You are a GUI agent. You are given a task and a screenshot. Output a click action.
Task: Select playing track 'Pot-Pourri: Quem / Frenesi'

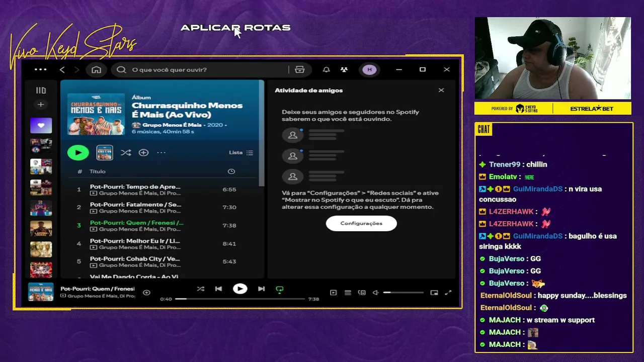point(163,225)
